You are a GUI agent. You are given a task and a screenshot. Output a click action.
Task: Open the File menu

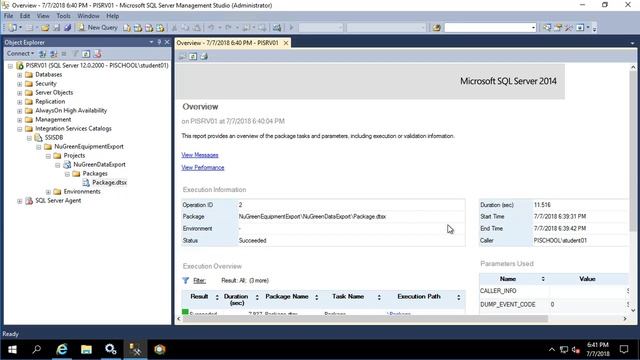click(9, 16)
